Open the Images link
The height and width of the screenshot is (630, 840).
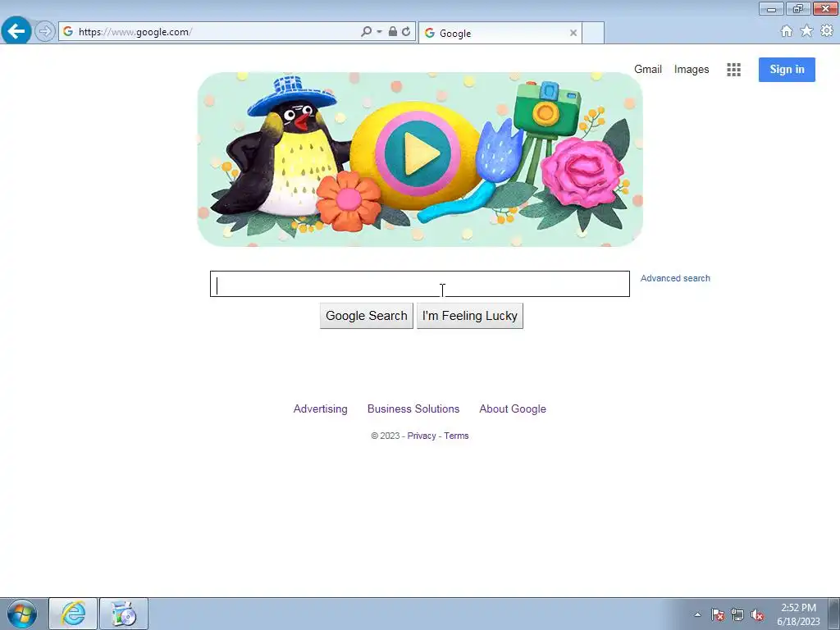[x=691, y=69]
